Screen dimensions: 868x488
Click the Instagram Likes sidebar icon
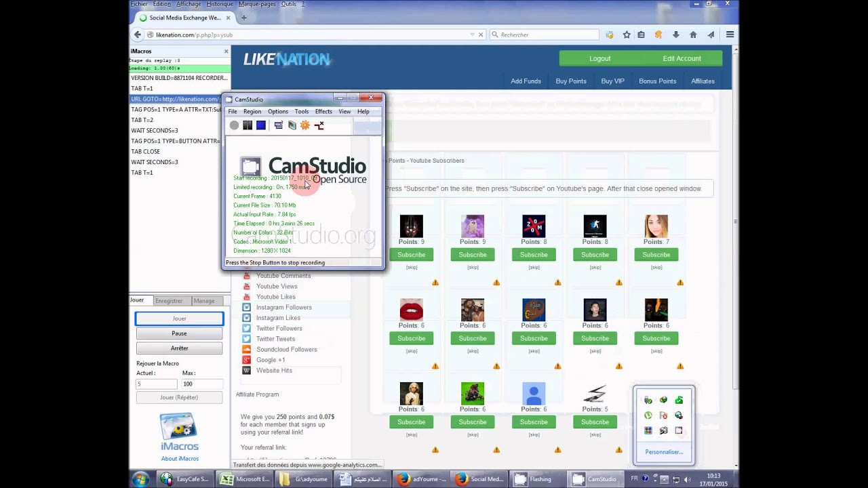(247, 318)
